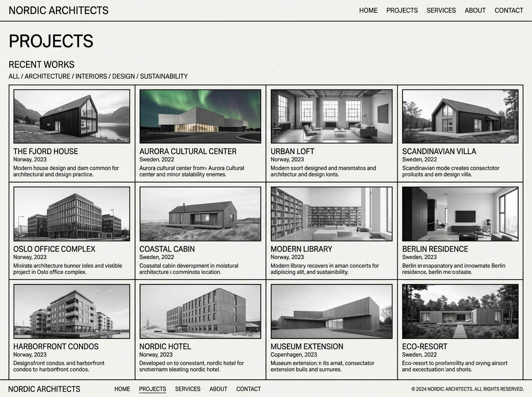View the Museum Extension image
This screenshot has width=532, height=397.
click(x=332, y=311)
